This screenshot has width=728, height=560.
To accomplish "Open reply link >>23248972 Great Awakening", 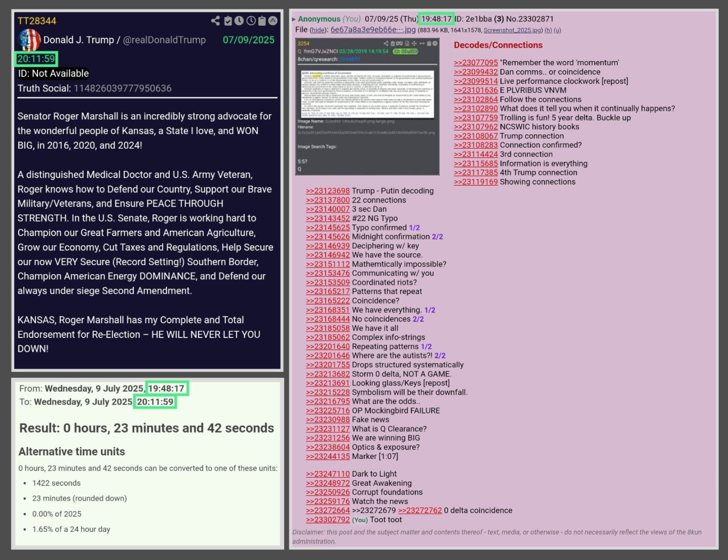I will [328, 483].
